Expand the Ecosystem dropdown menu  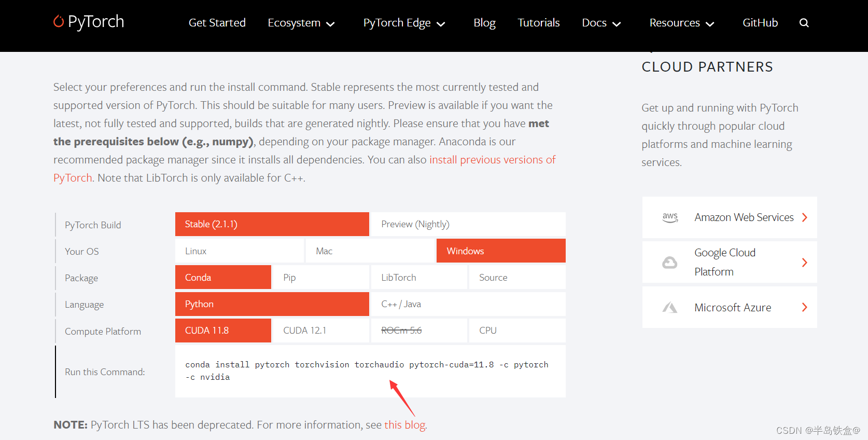point(301,23)
